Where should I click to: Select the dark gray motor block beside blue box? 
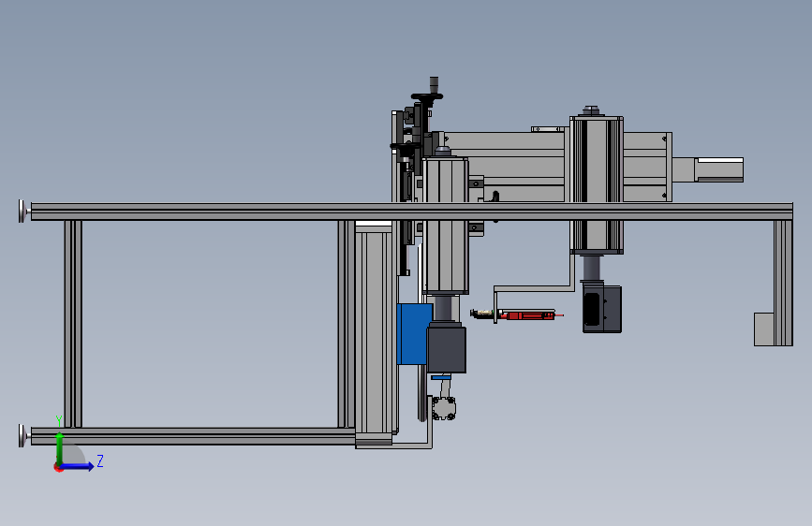pyautogui.click(x=446, y=348)
